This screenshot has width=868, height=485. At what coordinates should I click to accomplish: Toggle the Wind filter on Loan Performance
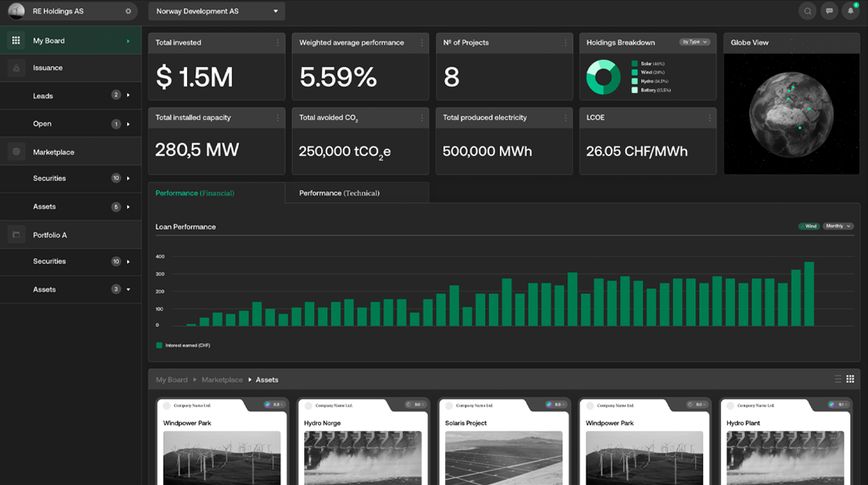click(809, 227)
